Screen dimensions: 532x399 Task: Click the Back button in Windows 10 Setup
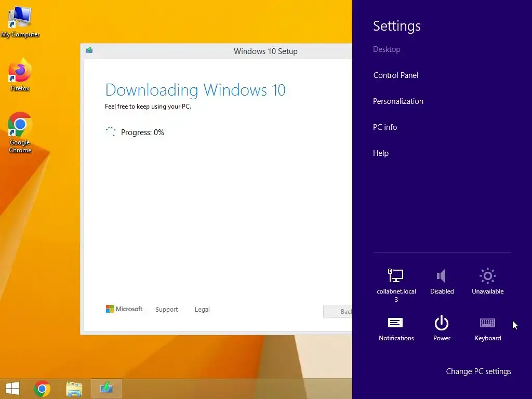[x=338, y=312]
